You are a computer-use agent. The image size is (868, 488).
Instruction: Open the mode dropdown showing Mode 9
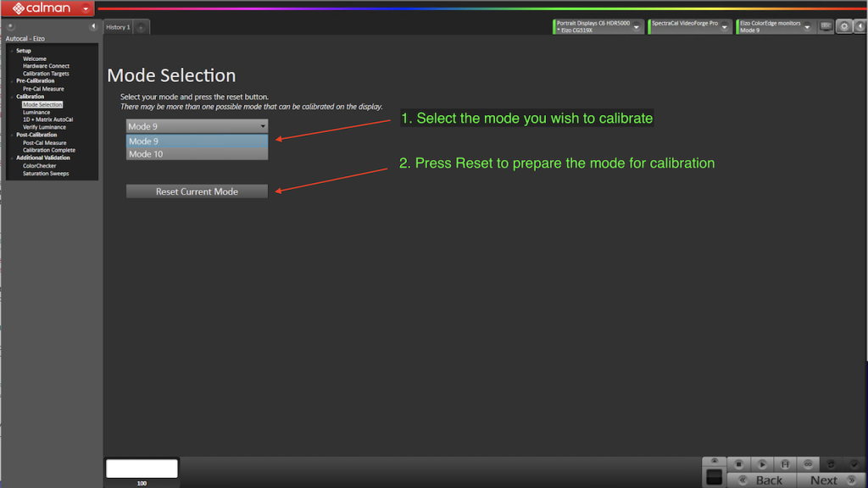[x=197, y=126]
